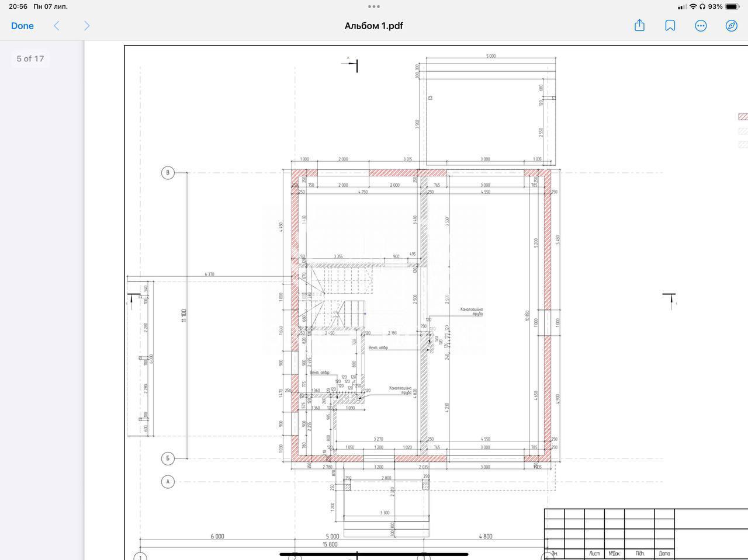Image resolution: width=748 pixels, height=560 pixels.
Task: Click axis marker circle А on drawing
Action: pyautogui.click(x=168, y=482)
